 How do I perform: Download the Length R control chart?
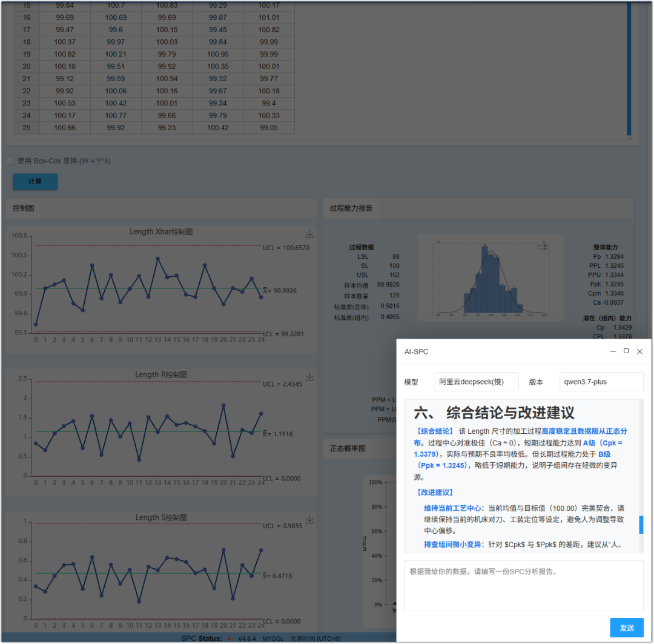[x=309, y=377]
